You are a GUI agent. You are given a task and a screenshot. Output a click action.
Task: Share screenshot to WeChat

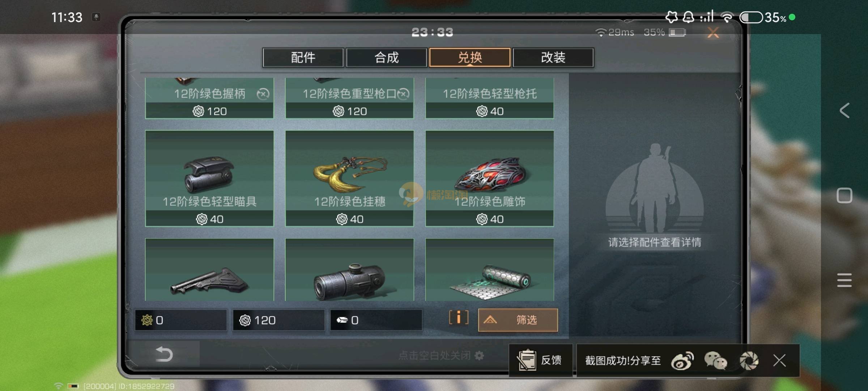tap(715, 361)
